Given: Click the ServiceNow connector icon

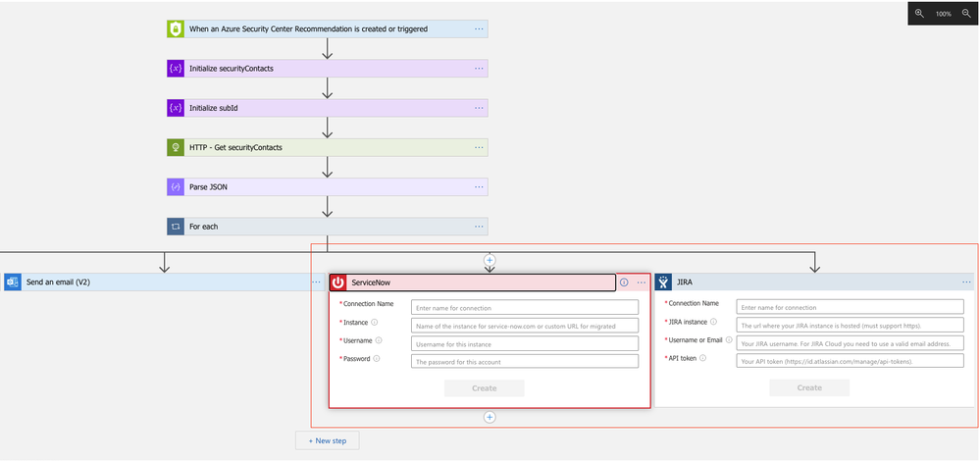Looking at the screenshot, I should 338,282.
